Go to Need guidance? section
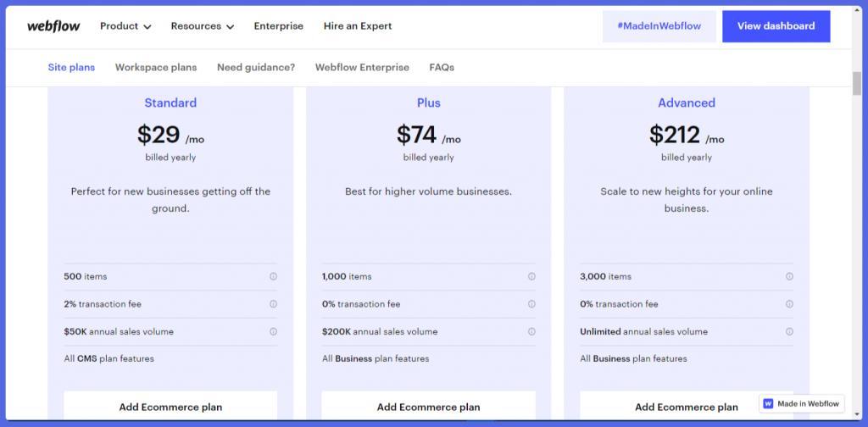 (x=256, y=68)
